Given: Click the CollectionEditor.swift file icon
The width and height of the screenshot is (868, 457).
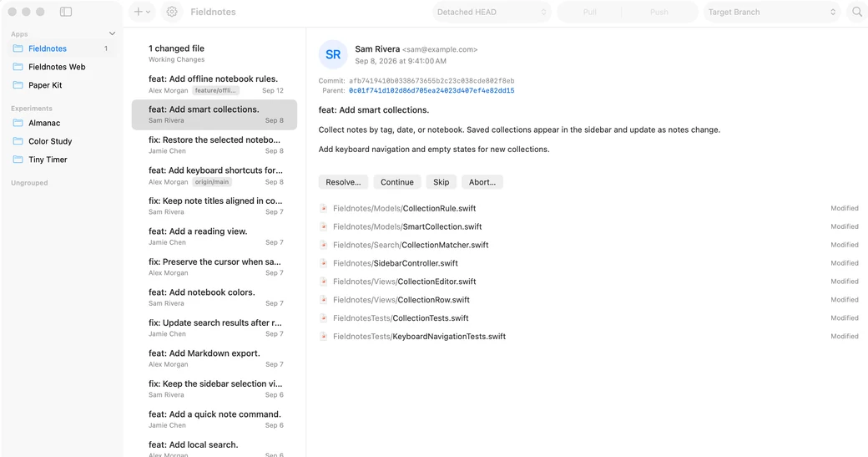Looking at the screenshot, I should pos(323,282).
